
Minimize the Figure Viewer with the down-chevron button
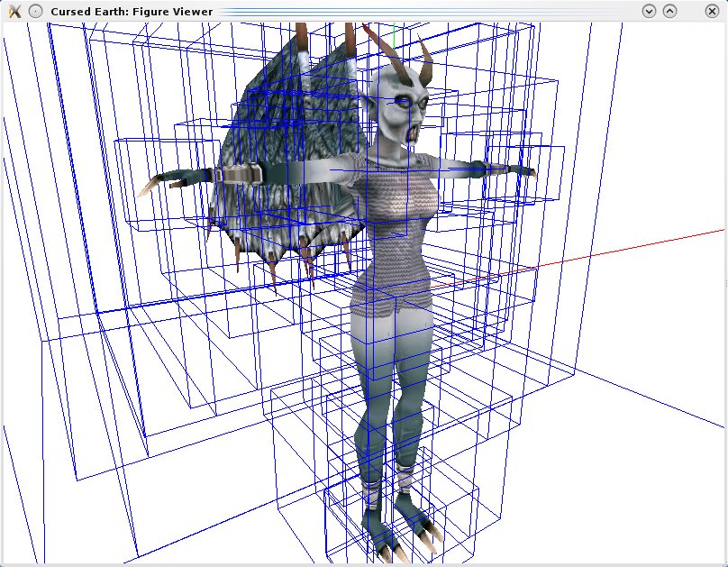coord(648,11)
